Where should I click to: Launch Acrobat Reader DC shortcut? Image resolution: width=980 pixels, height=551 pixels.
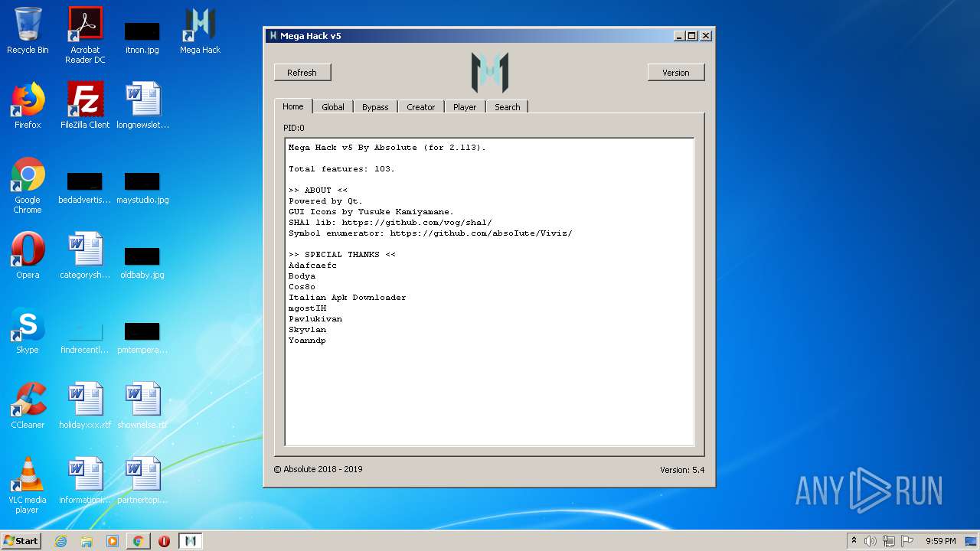(x=85, y=35)
